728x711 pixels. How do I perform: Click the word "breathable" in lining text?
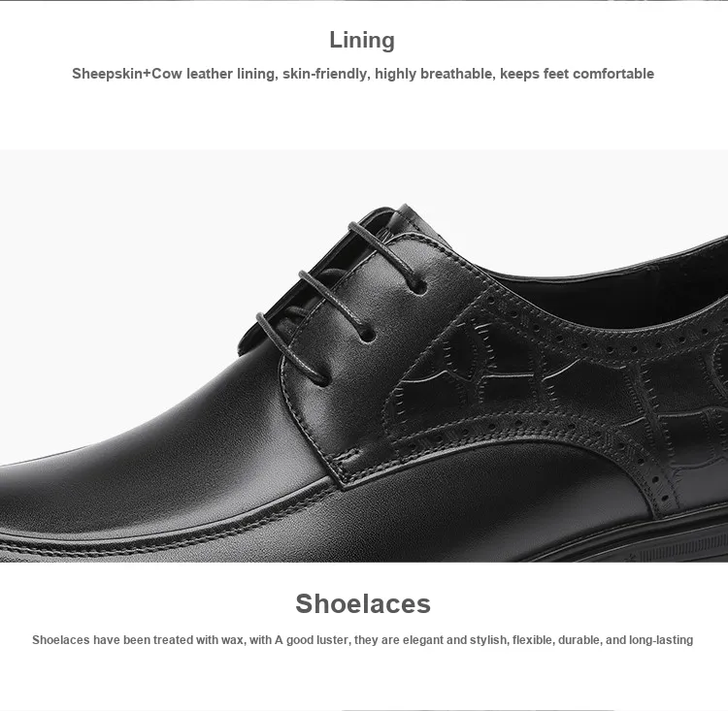click(x=456, y=74)
